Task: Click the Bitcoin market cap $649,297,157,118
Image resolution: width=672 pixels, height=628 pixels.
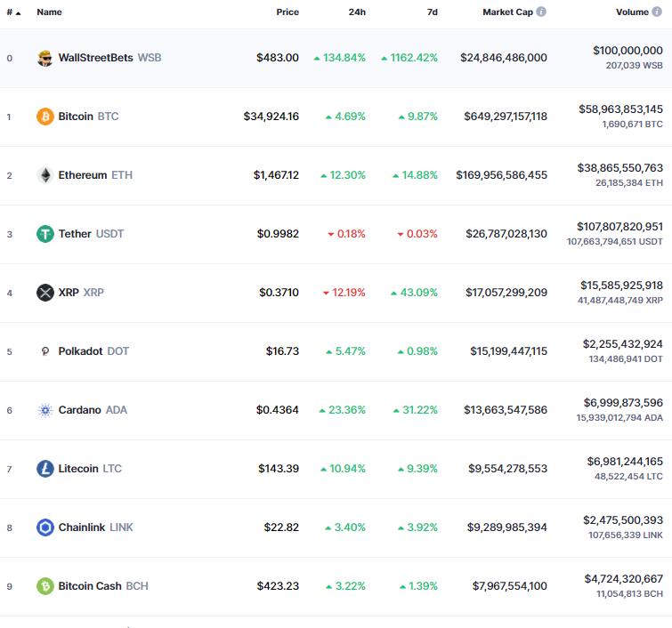Action: pyautogui.click(x=506, y=117)
